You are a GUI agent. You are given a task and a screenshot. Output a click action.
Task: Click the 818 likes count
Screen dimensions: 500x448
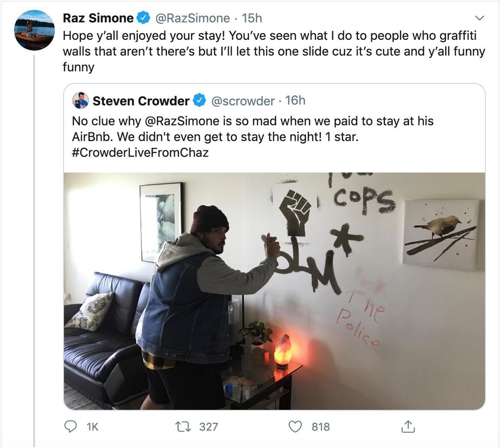[x=321, y=427]
